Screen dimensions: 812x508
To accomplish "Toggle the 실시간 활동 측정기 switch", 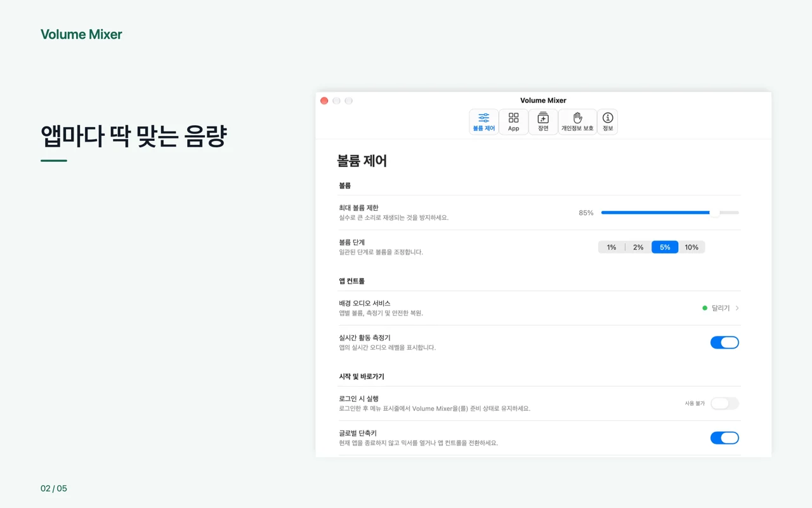I will click(724, 343).
